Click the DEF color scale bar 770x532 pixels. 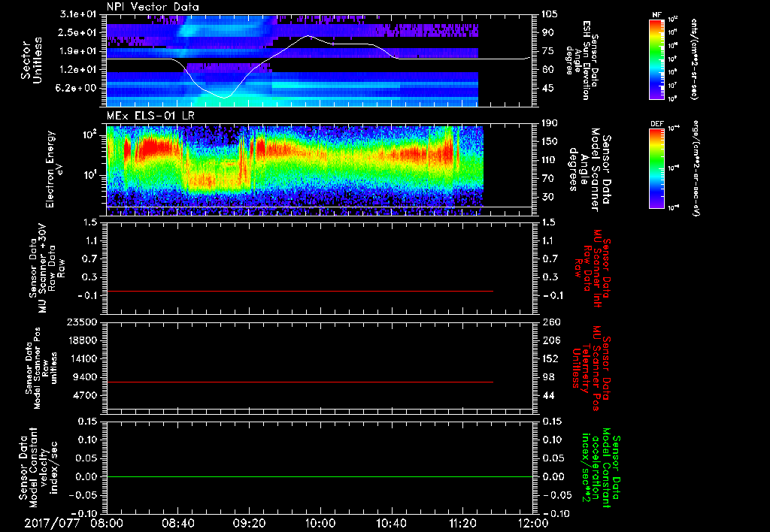[654, 168]
